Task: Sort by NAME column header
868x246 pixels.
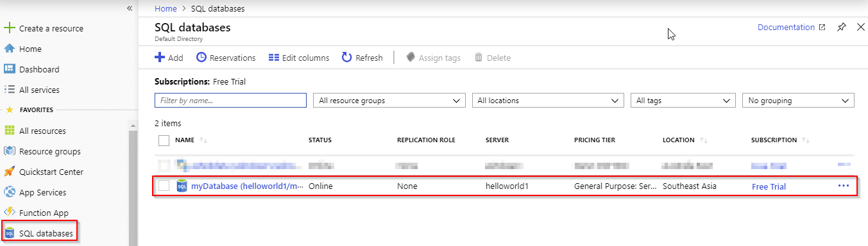Action: (185, 140)
